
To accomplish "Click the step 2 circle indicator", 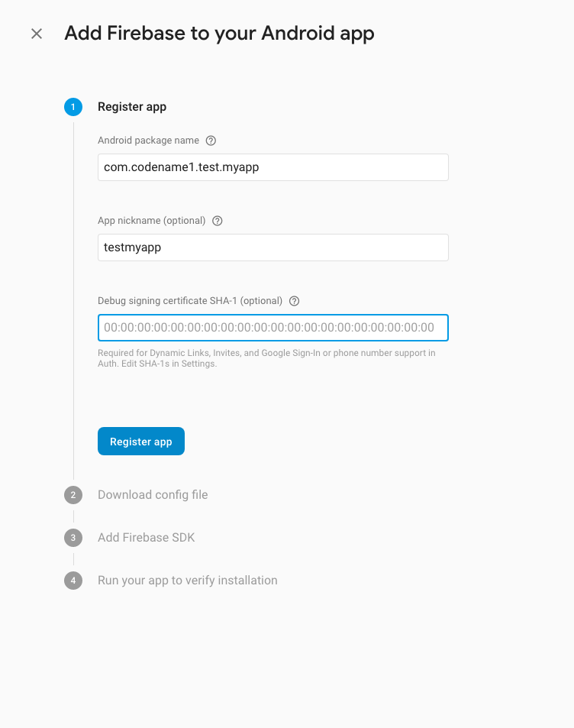I will pyautogui.click(x=73, y=495).
